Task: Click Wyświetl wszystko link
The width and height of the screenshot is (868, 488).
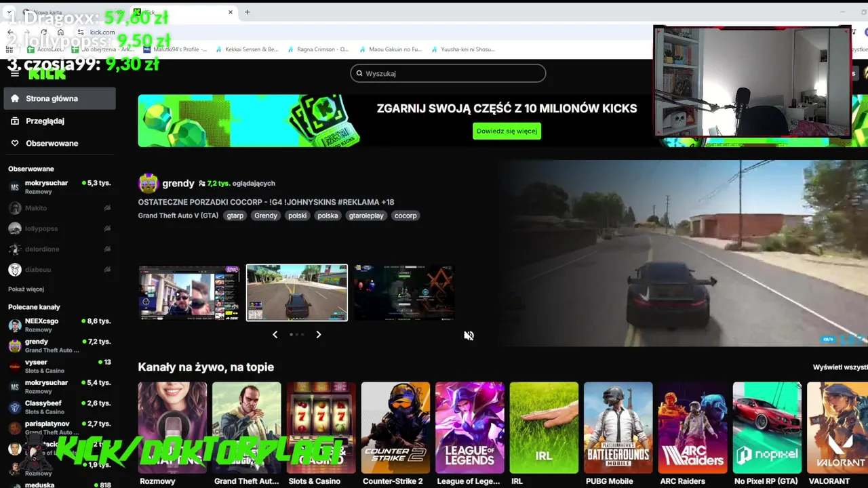Action: click(x=840, y=367)
